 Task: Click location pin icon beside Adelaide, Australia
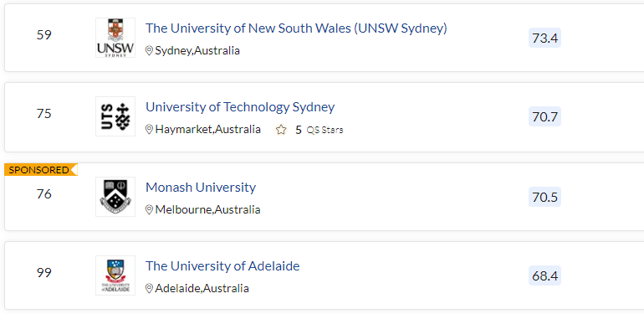150,289
